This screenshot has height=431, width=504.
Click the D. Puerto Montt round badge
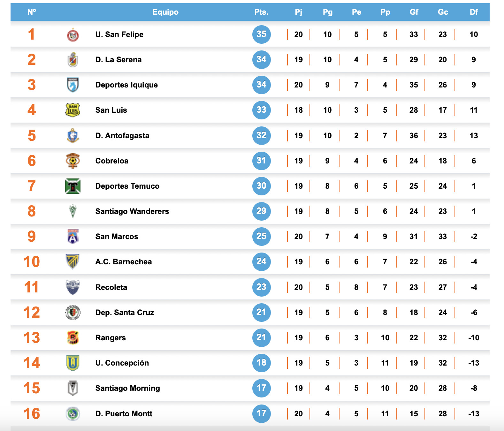pos(73,414)
